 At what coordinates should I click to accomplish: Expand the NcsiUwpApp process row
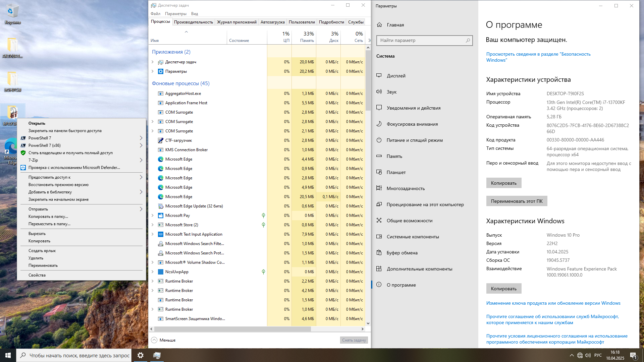(153, 271)
